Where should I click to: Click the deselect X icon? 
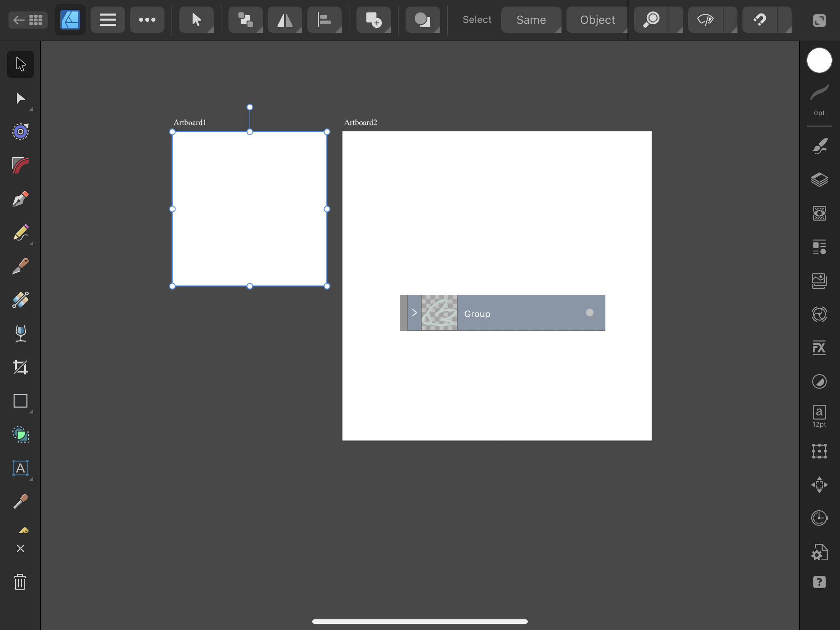21,548
